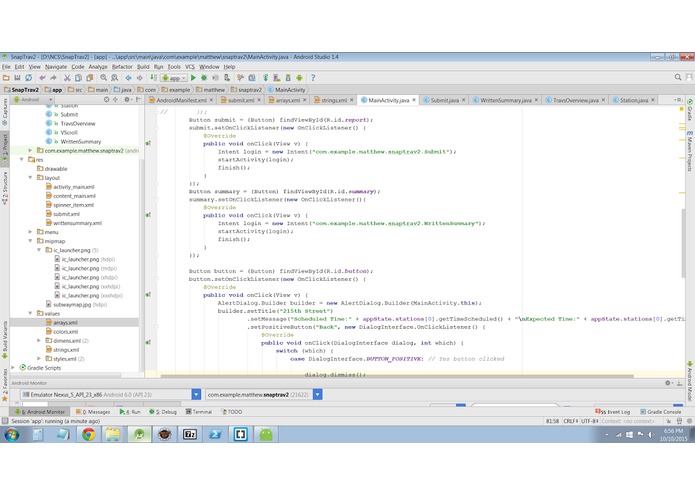Screen dimensions: 695x494
Task: Open the Refactor menu
Action: coord(122,67)
